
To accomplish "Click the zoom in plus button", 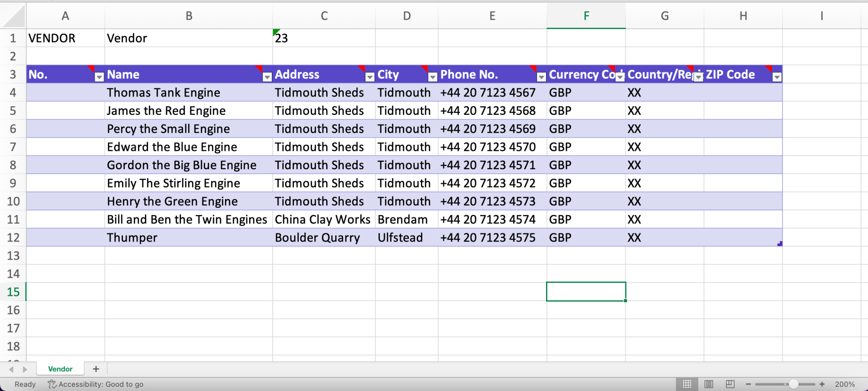I will pos(822,384).
